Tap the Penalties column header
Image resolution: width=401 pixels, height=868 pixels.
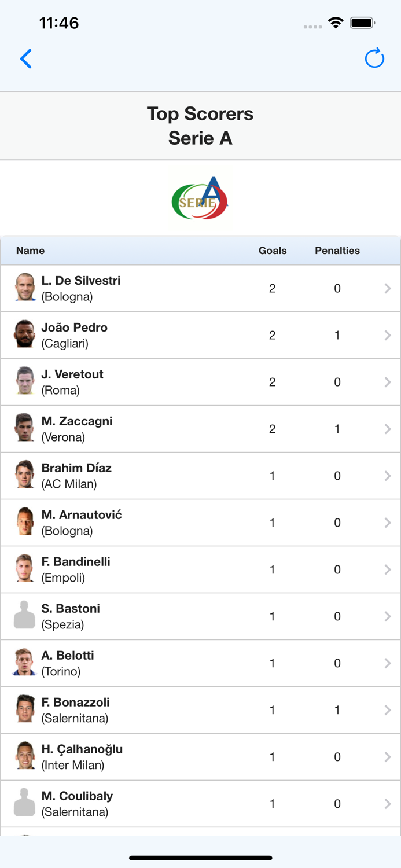point(337,251)
